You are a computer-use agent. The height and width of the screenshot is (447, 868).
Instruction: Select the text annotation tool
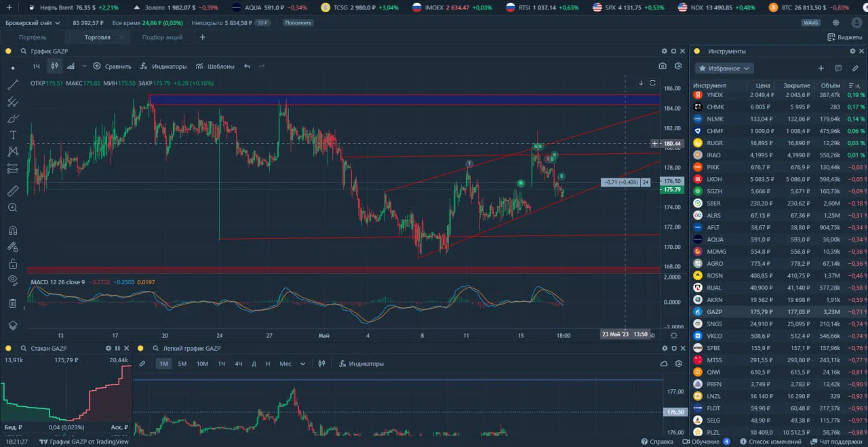13,135
